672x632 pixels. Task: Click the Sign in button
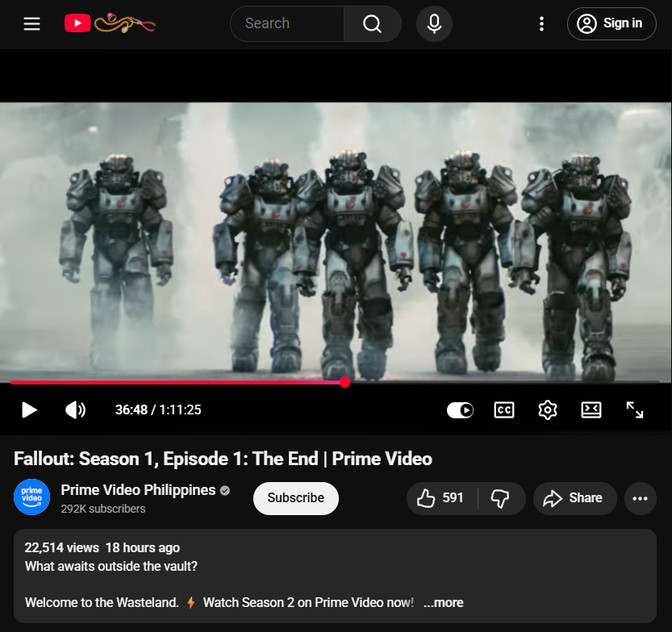click(611, 23)
